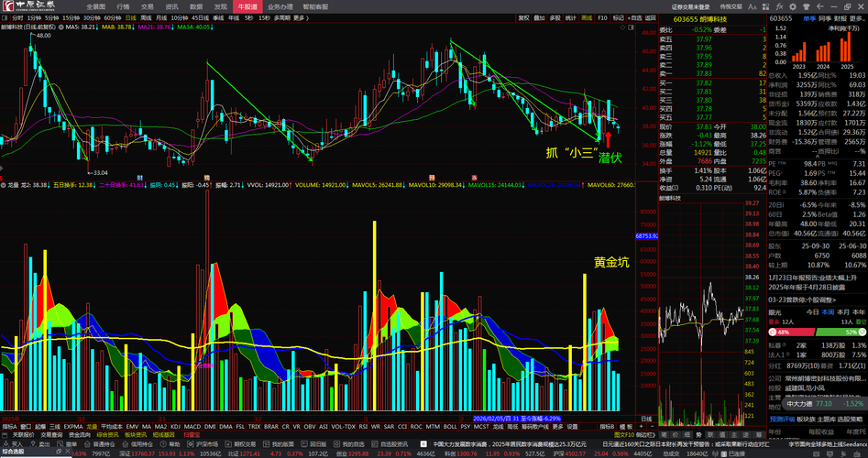Select the BOLL indicator
Screen dimensions: 868x458
450,427
